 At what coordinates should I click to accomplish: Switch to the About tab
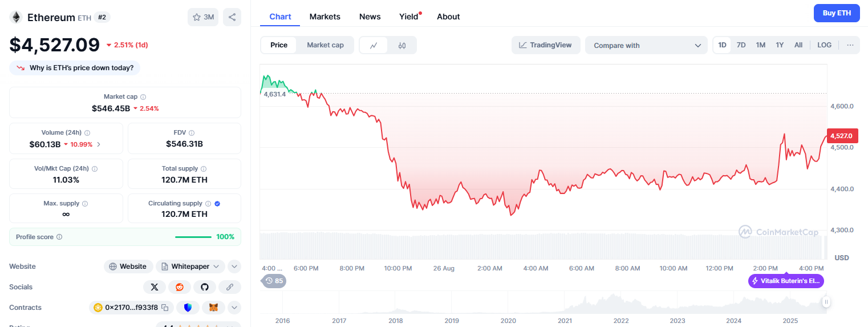click(448, 17)
